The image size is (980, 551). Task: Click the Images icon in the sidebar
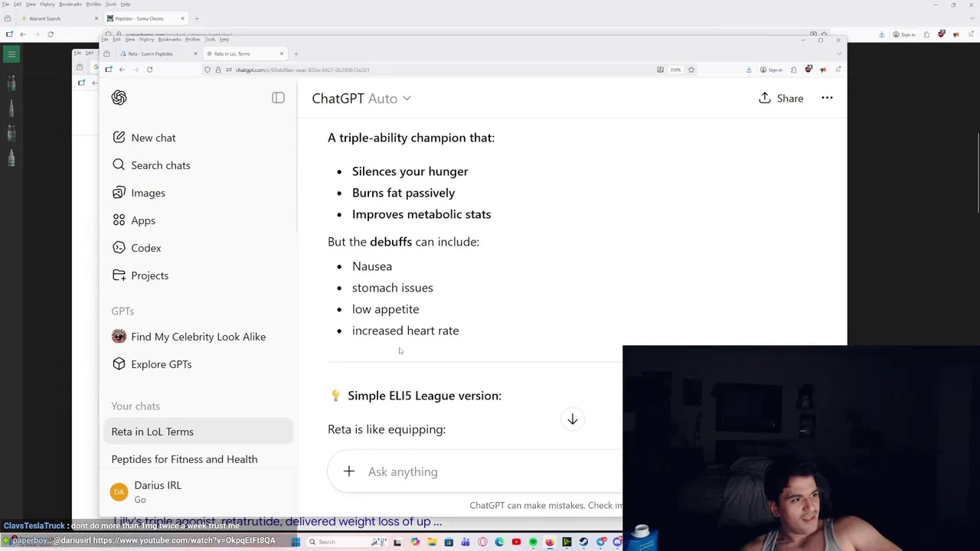point(119,193)
